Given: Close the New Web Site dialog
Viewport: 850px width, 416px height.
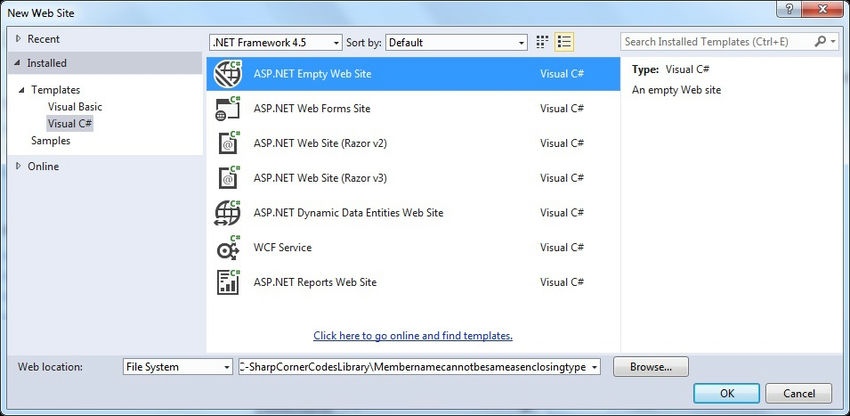Looking at the screenshot, I should 823,9.
